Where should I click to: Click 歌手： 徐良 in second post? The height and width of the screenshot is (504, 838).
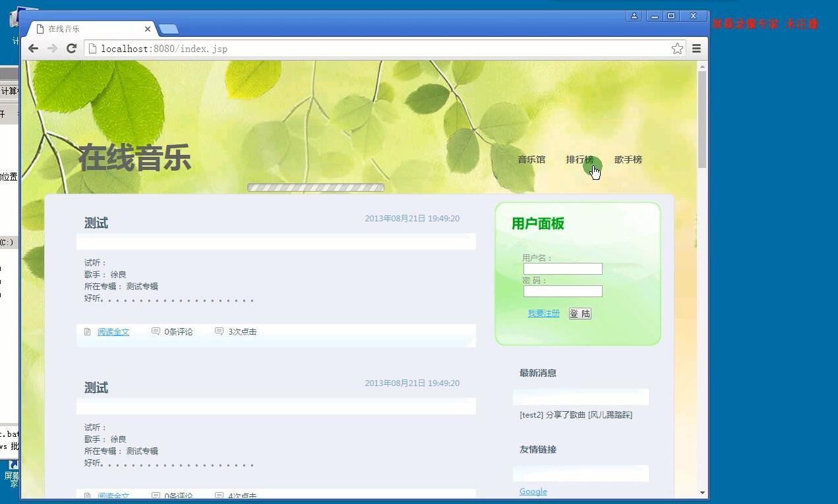point(105,439)
